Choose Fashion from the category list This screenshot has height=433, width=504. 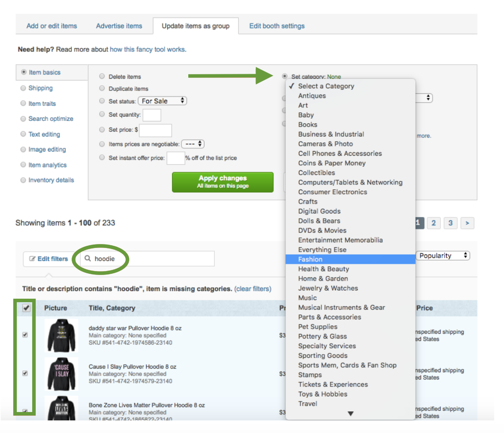pyautogui.click(x=310, y=259)
